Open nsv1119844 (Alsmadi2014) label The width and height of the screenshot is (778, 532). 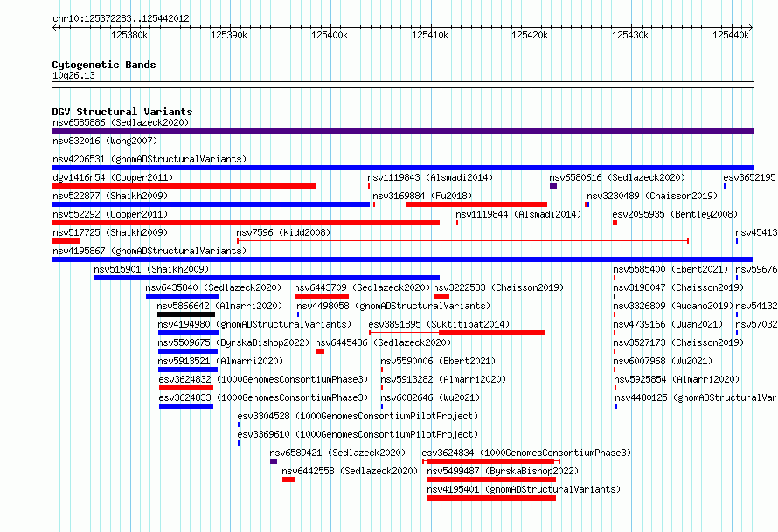[518, 214]
